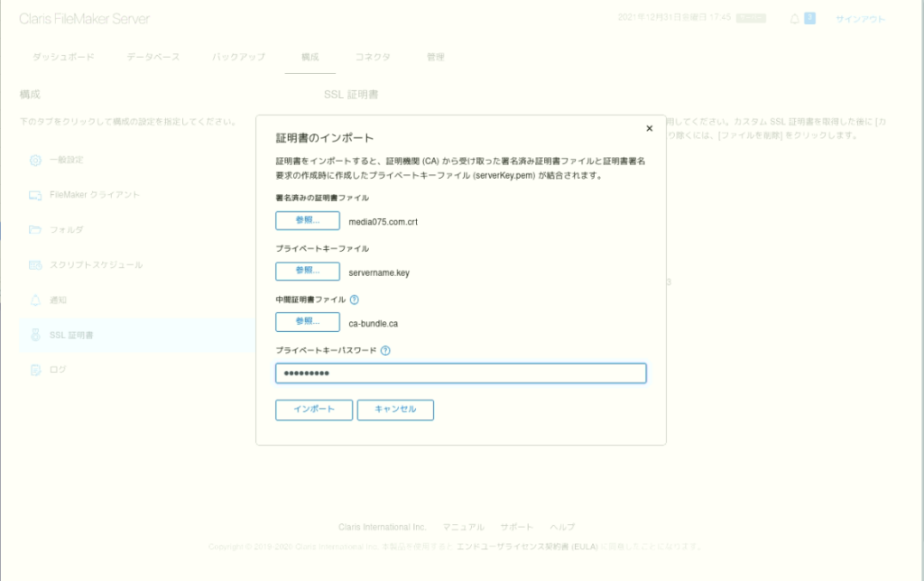Close the certificate import dialog
The width and height of the screenshot is (924, 581).
click(x=649, y=128)
